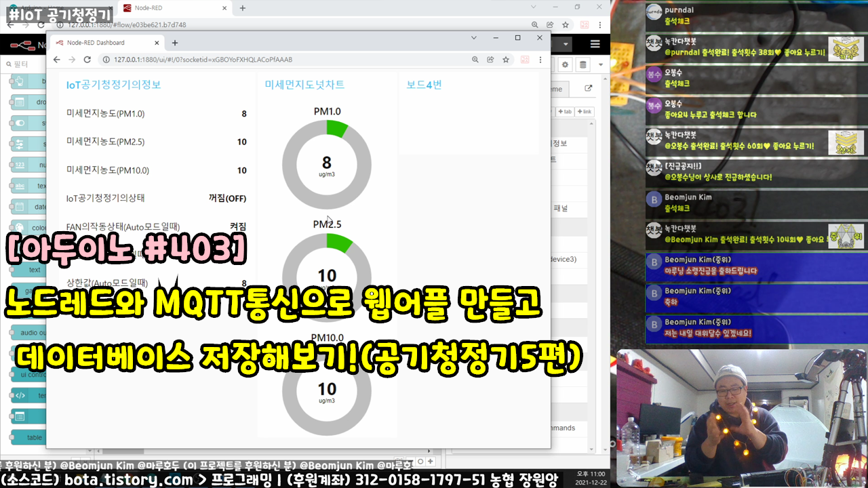Image resolution: width=868 pixels, height=488 pixels.
Task: Go back in the Node-RED editor window
Action: coord(11,24)
